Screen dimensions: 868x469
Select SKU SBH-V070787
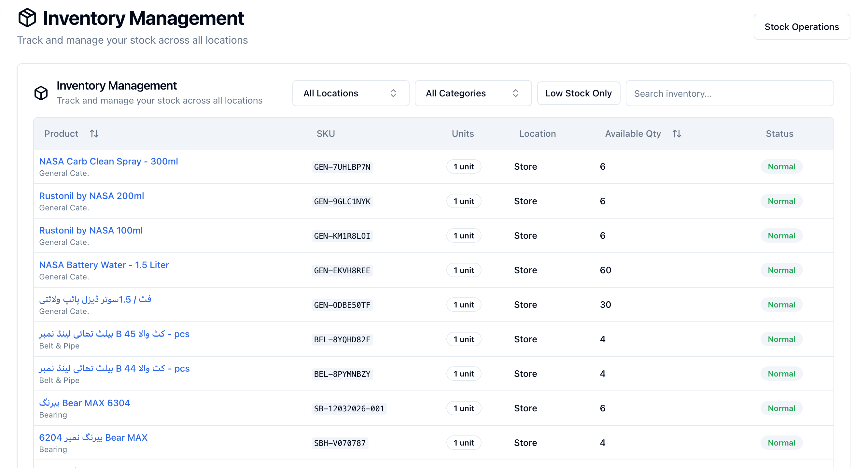click(340, 443)
